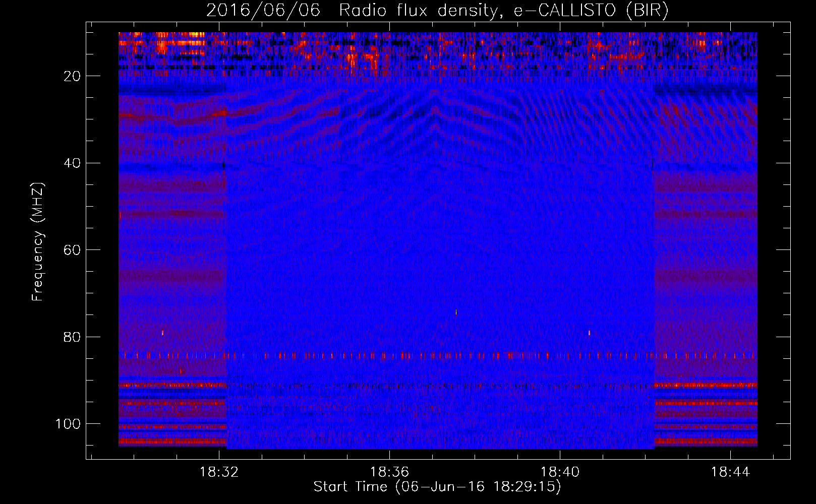816x504 pixels.
Task: Click the orange dot near 80 MHz left
Action: pos(162,333)
